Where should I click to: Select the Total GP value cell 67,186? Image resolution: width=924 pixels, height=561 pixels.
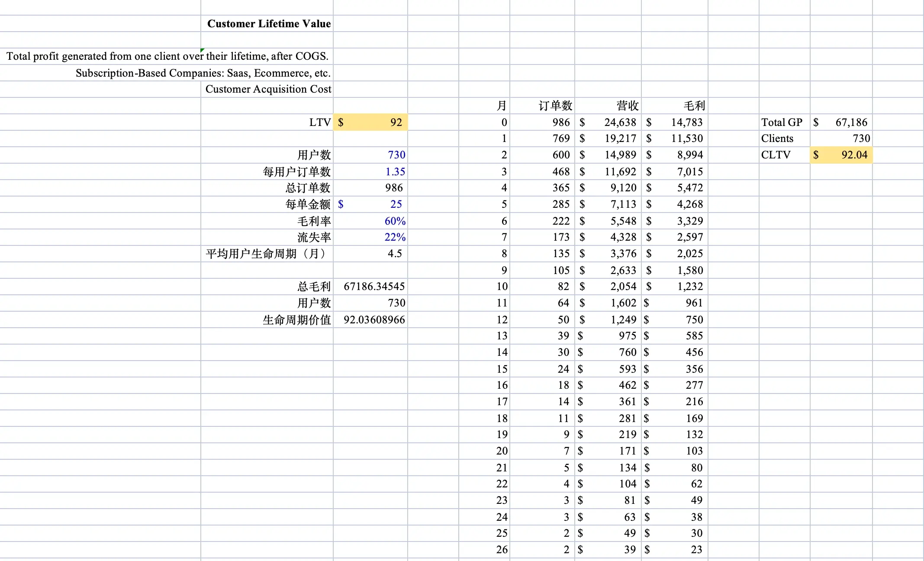tap(841, 123)
